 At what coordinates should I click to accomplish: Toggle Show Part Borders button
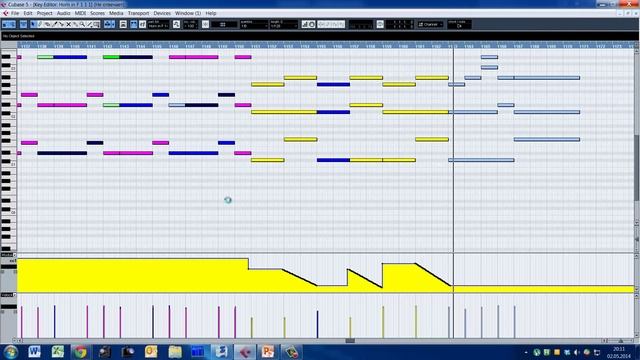pyautogui.click(x=133, y=24)
